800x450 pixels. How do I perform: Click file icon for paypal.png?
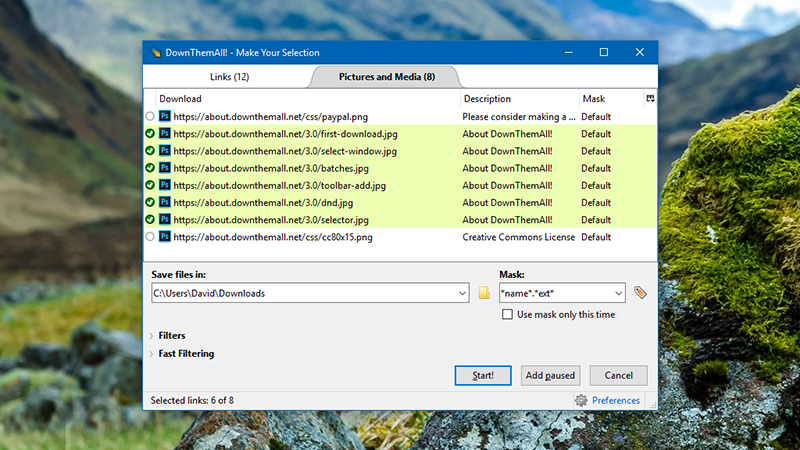click(x=164, y=116)
